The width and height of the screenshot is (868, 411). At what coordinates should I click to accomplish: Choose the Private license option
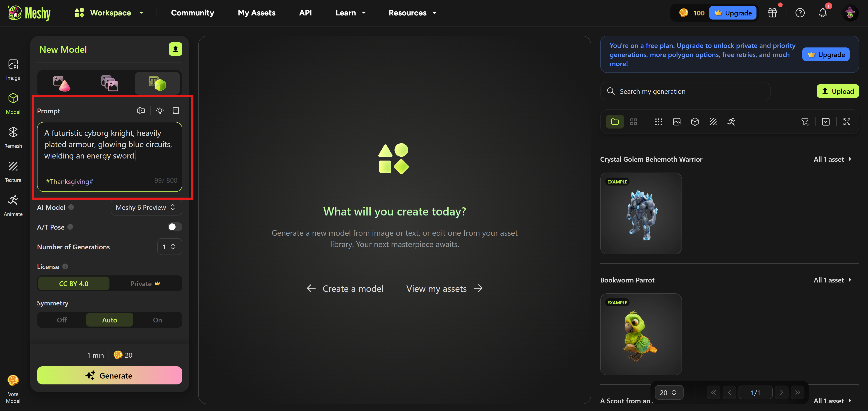coord(145,284)
